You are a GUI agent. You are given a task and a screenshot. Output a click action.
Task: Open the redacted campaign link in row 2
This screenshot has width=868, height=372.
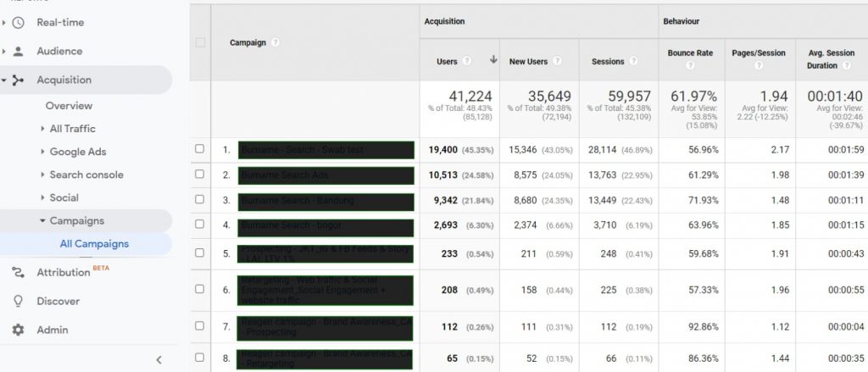(x=326, y=175)
